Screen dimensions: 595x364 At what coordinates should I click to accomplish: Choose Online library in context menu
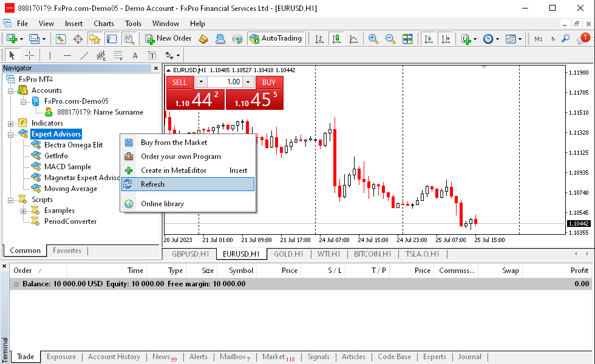tap(188, 204)
